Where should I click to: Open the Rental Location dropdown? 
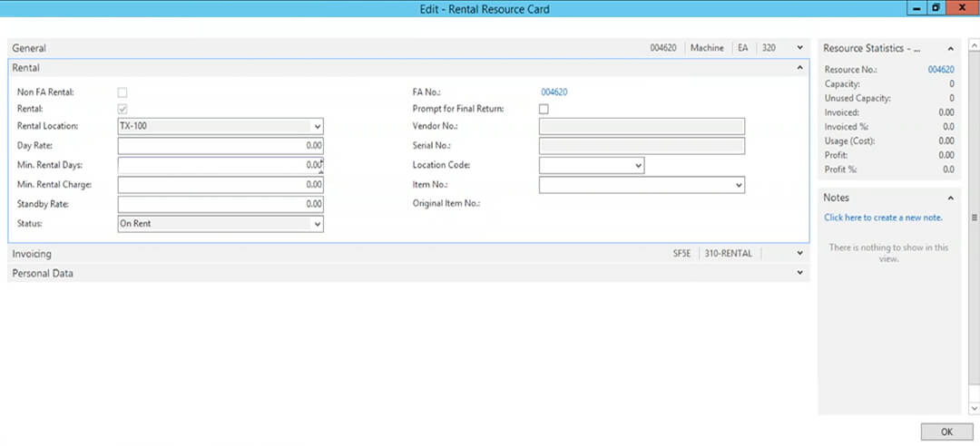(317, 127)
